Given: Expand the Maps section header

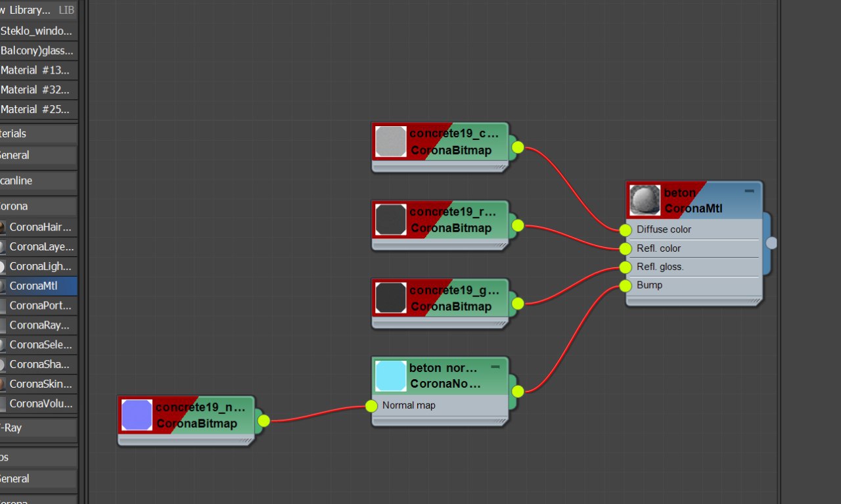Looking at the screenshot, I should pos(38,457).
